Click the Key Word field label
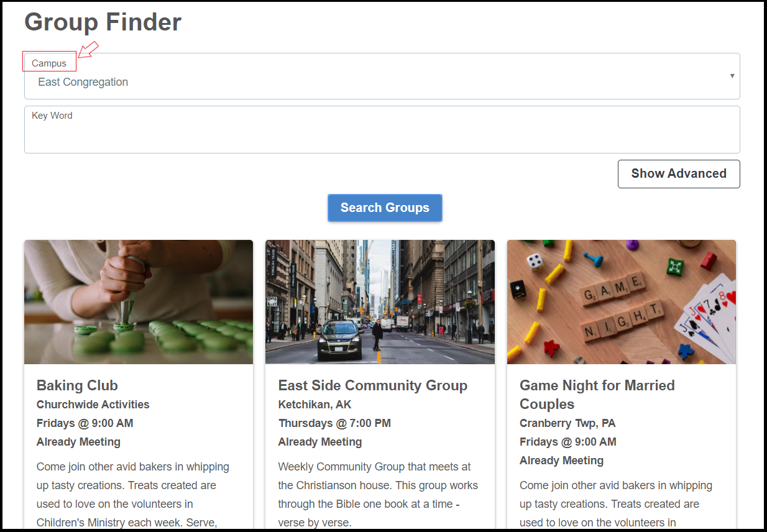The image size is (767, 532). click(x=52, y=116)
